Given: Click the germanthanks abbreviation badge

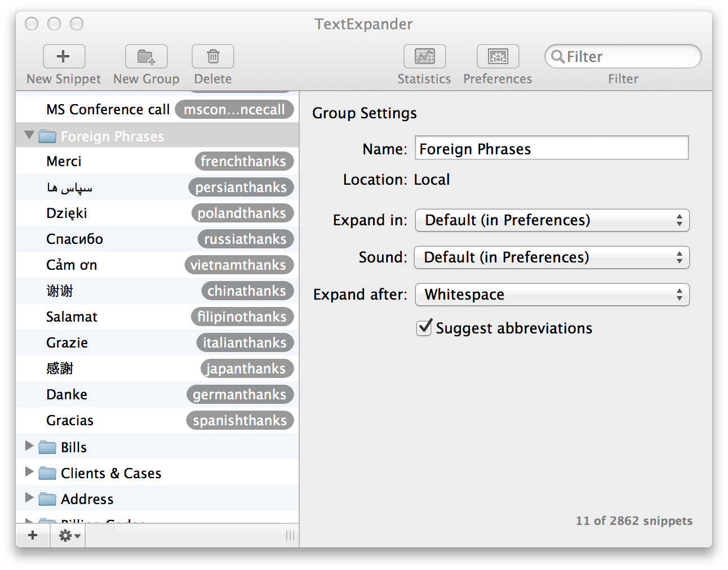Looking at the screenshot, I should point(240,394).
